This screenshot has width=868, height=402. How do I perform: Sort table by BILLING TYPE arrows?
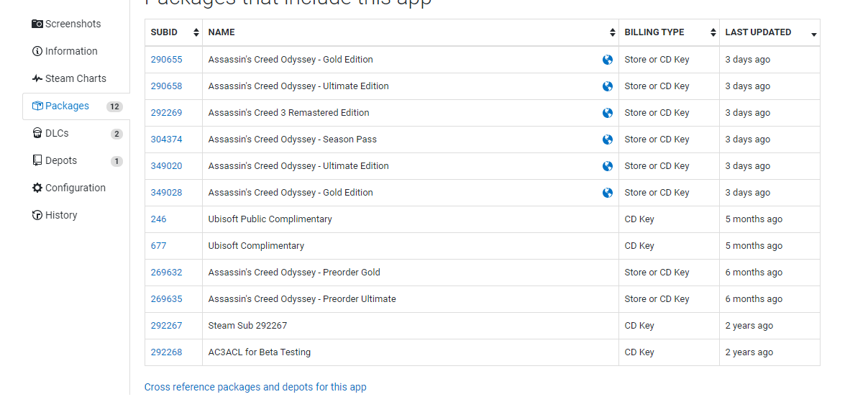tap(713, 33)
